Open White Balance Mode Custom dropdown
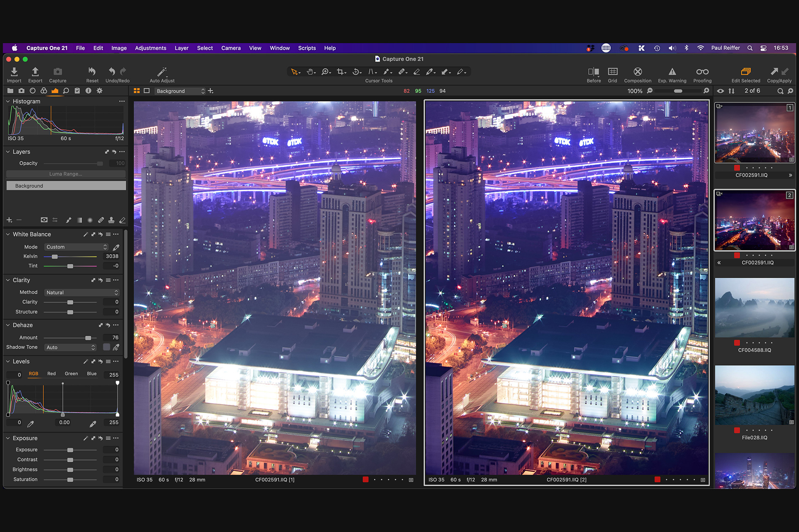This screenshot has width=799, height=532. [x=77, y=247]
